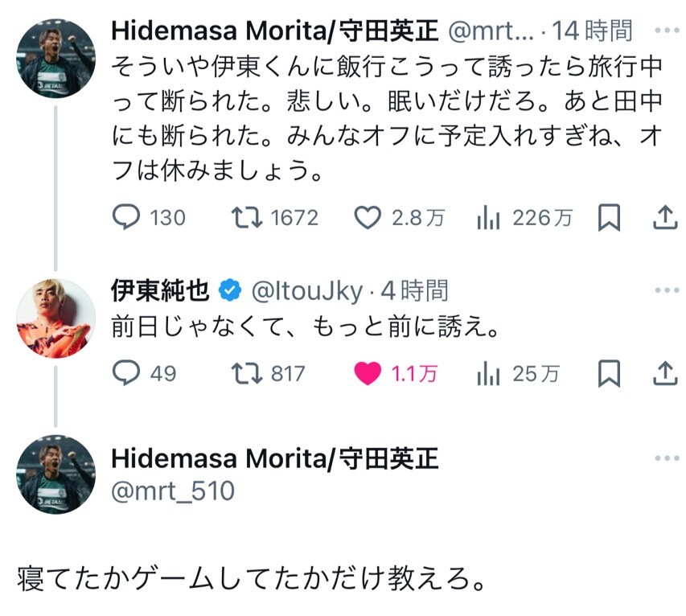View analytics for tweet with 25万 views
Screen dimensions: 686x616
[x=518, y=373]
